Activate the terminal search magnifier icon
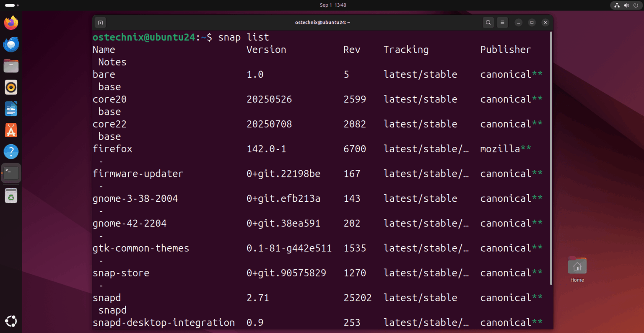644x333 pixels. click(488, 22)
